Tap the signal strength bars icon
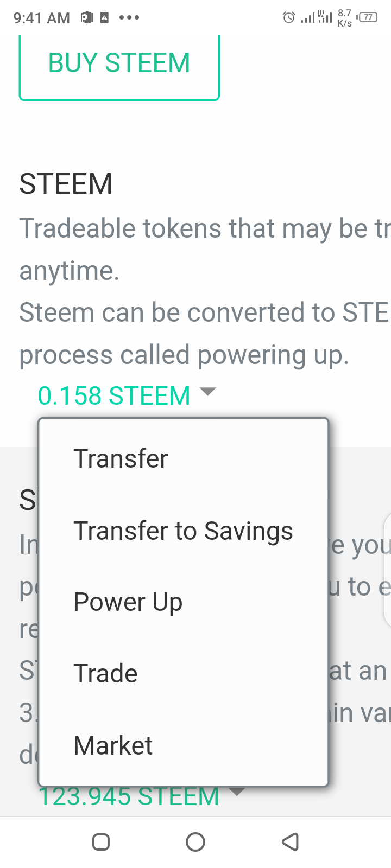This screenshot has height=868, width=391. [316, 17]
